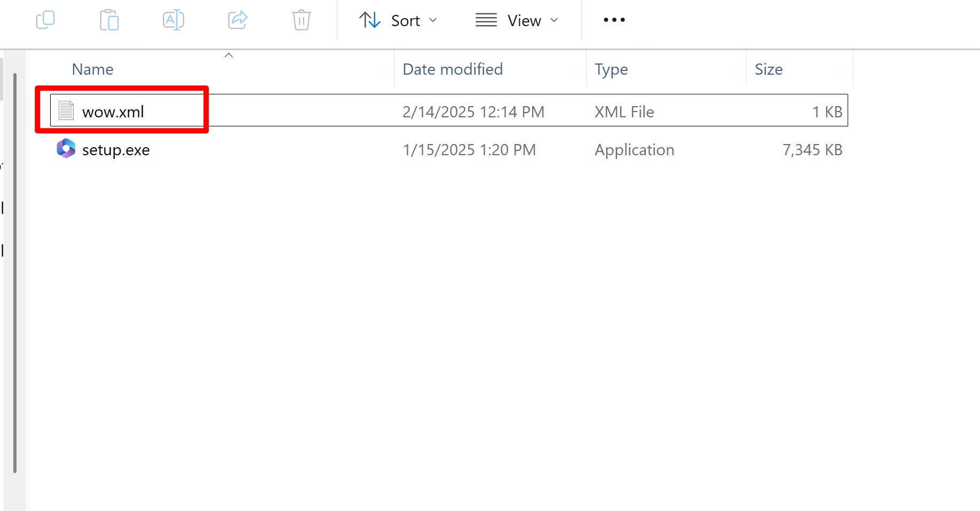Click the Application type cell

pos(634,150)
